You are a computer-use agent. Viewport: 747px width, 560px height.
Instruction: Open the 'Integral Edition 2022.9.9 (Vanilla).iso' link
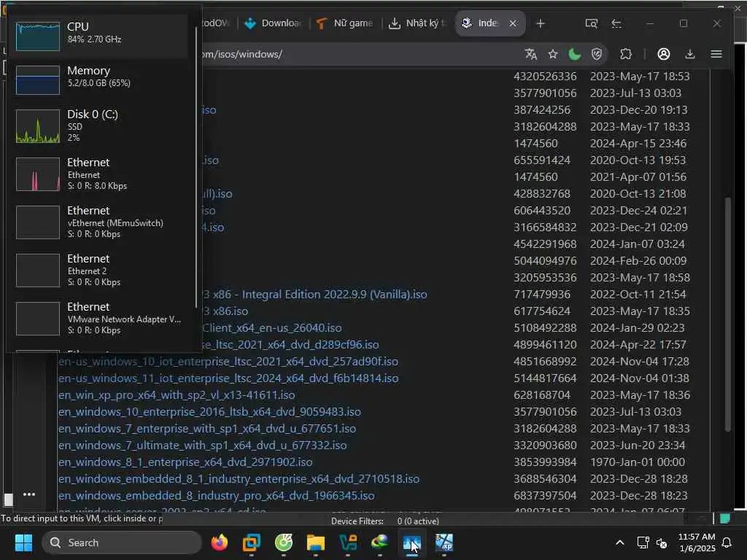[x=314, y=295]
